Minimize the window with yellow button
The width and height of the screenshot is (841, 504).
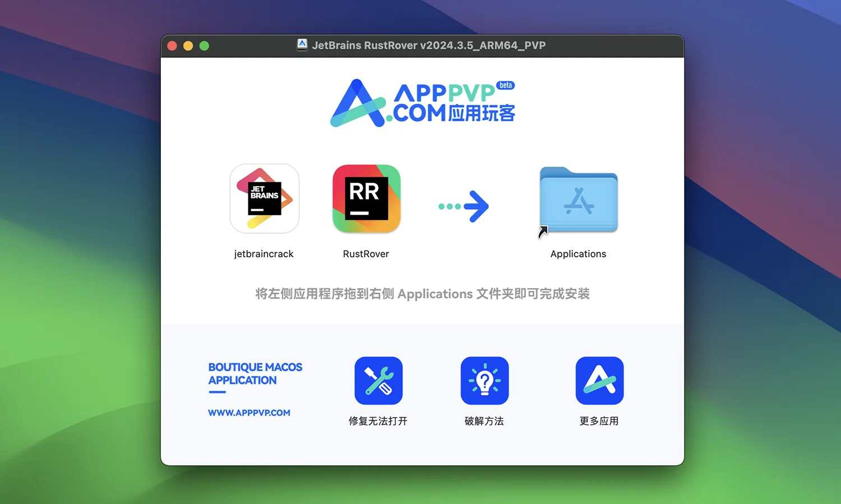pos(188,46)
